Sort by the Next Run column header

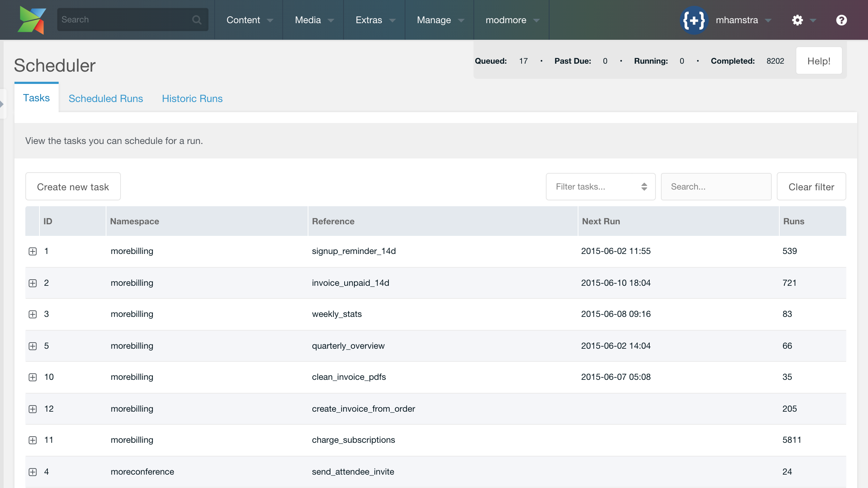coord(678,221)
